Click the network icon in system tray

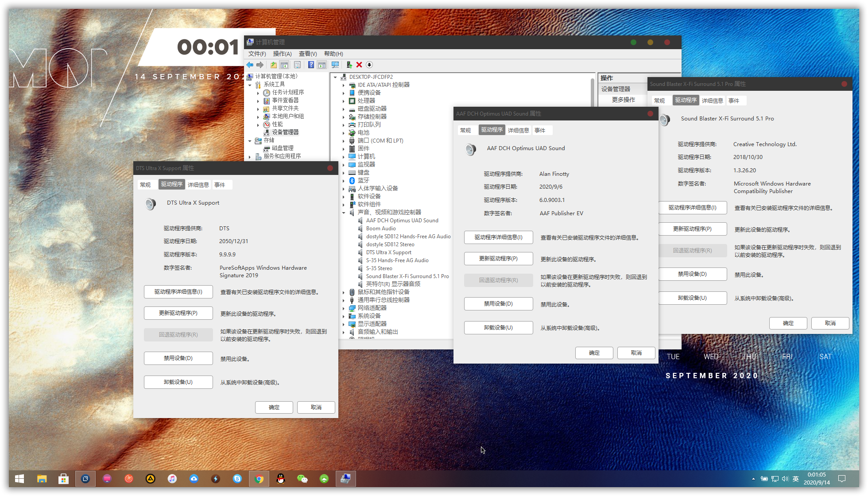point(775,479)
